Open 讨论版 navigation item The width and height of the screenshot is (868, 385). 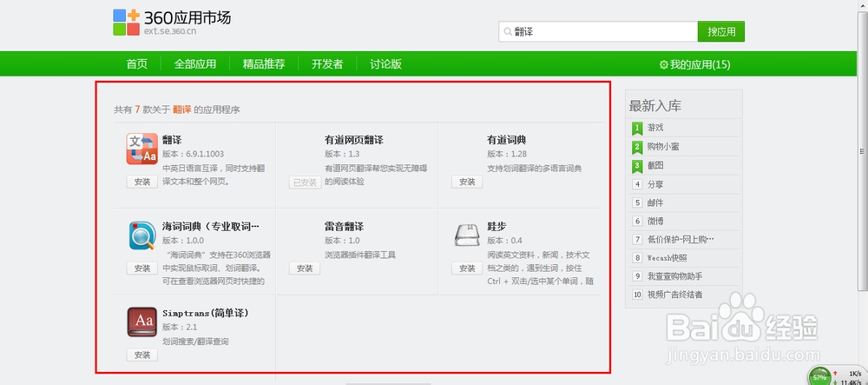coord(386,64)
